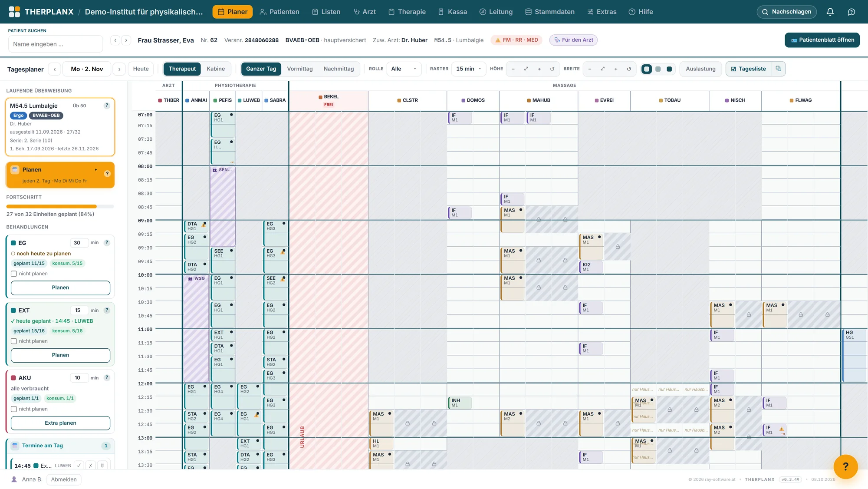The height and width of the screenshot is (489, 868).
Task: Select the dark teal color theme swatch
Action: click(x=669, y=69)
